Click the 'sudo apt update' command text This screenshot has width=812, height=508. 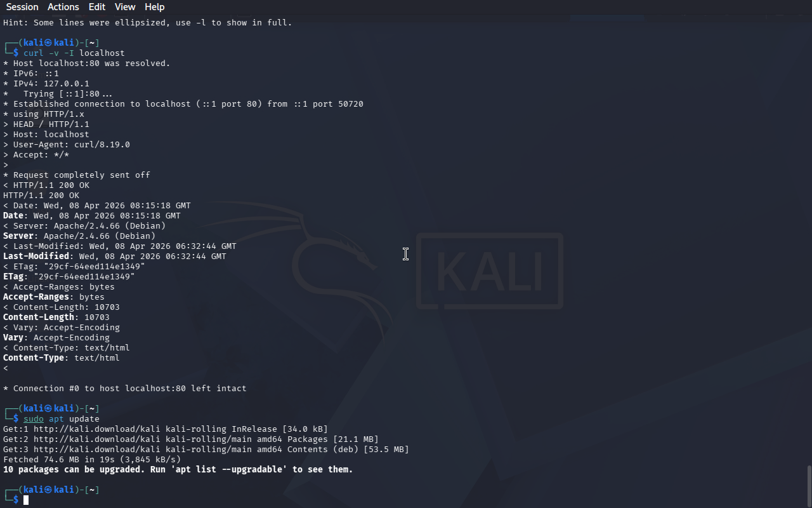click(x=62, y=418)
